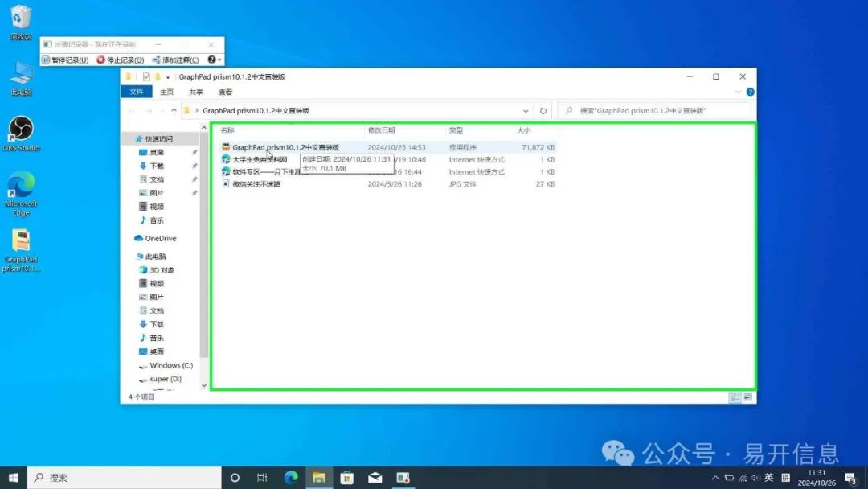Open Mail from the taskbar
This screenshot has height=489, width=868.
pos(375,478)
